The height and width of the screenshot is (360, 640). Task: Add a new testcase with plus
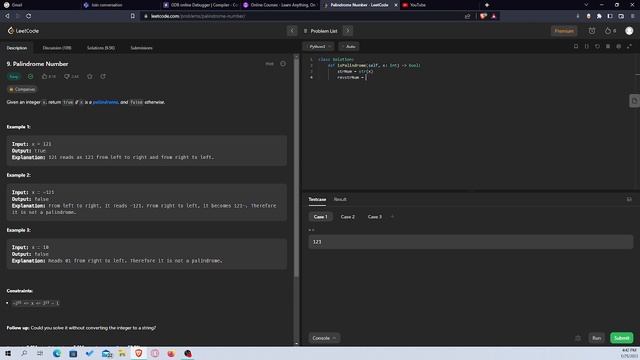(392, 217)
